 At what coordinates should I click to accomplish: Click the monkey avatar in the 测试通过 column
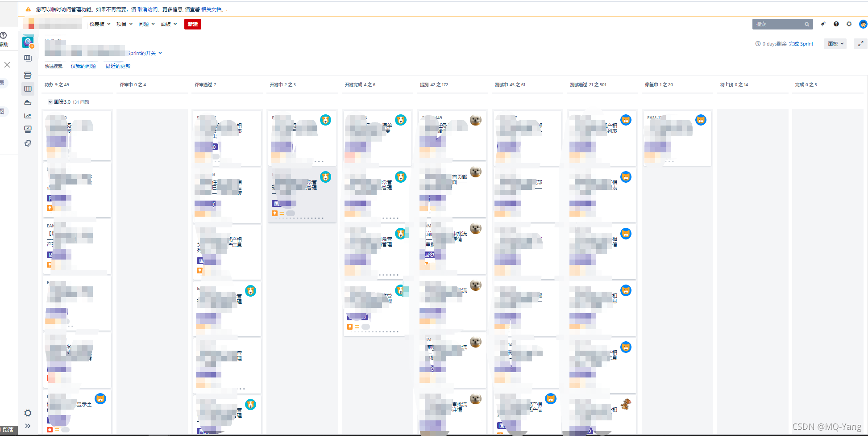[x=626, y=404]
